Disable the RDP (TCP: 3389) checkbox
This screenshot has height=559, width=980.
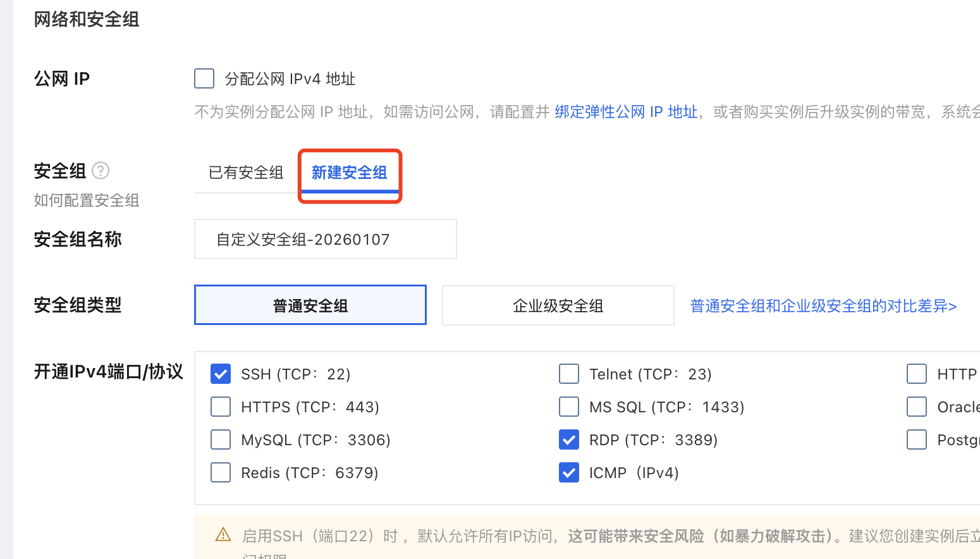pyautogui.click(x=568, y=439)
